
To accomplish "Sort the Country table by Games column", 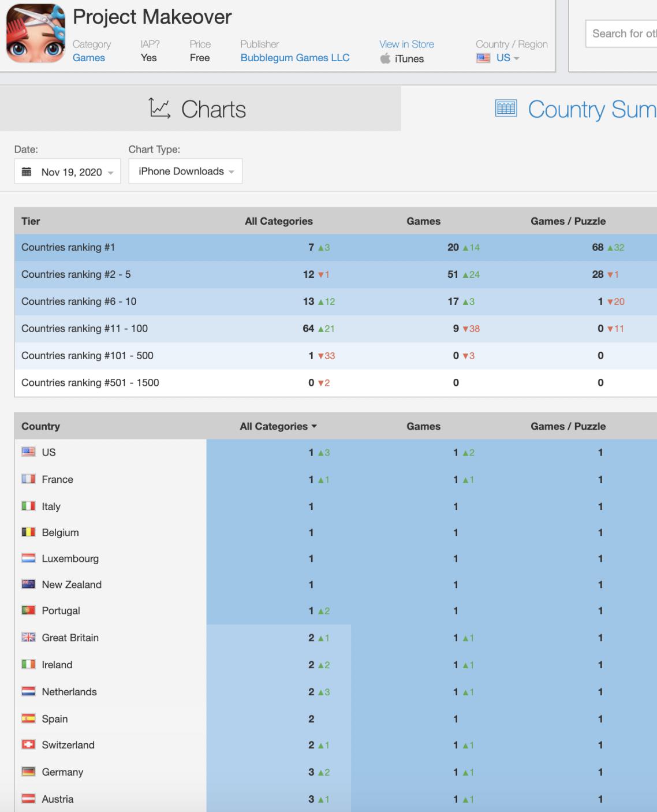I will pos(423,426).
